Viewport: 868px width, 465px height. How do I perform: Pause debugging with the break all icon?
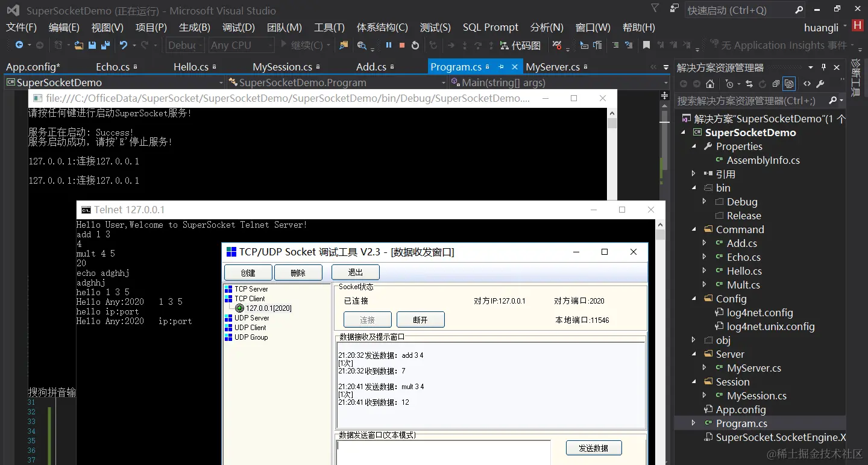point(389,45)
